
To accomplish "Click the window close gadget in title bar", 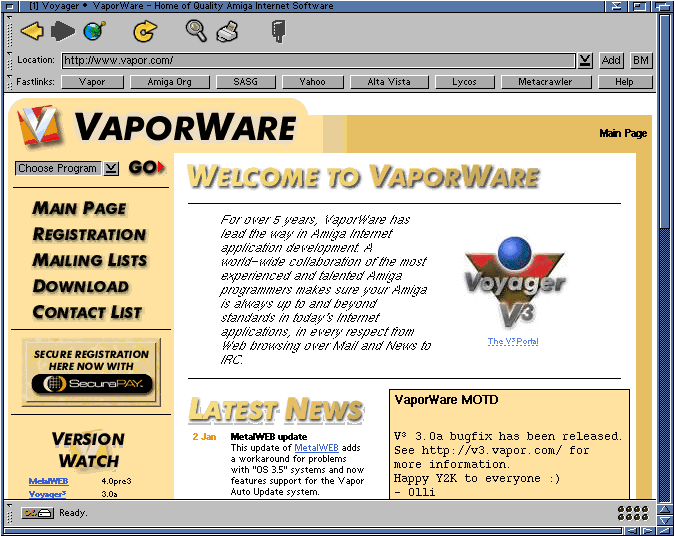I will (10, 6).
